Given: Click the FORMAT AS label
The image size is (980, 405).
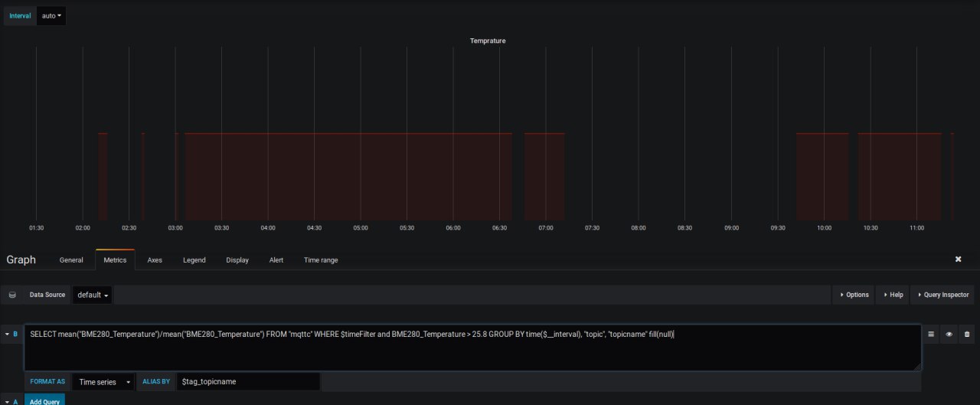Looking at the screenshot, I should tap(47, 381).
